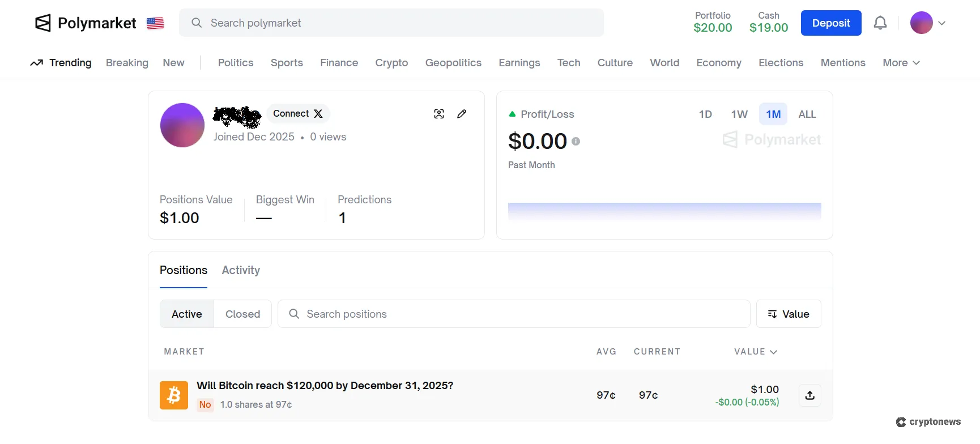Click the Connect X button
The width and height of the screenshot is (980, 444).
[x=298, y=114]
